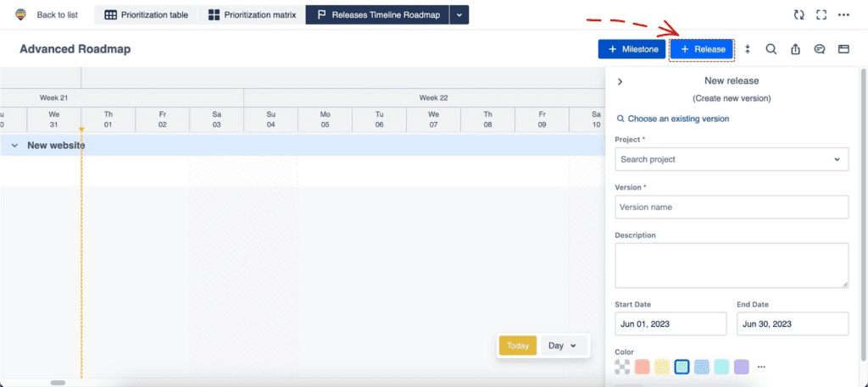
Task: Open the Search project dropdown
Action: 732,159
